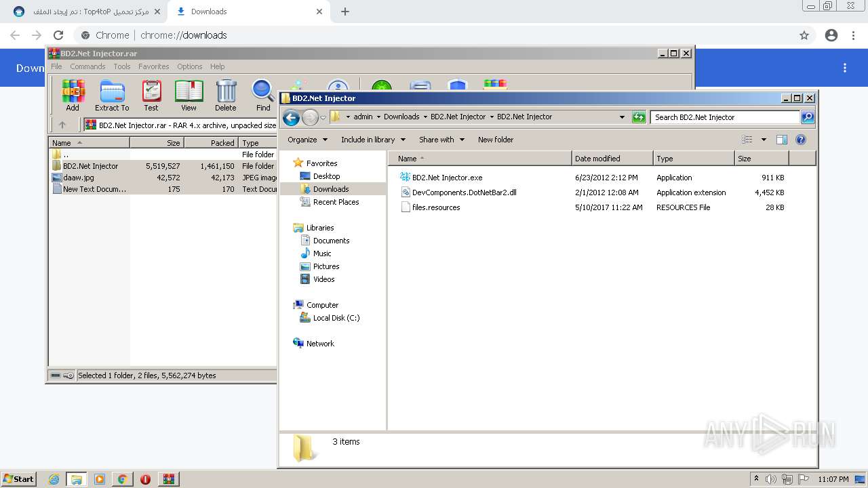The image size is (868, 488).
Task: Sort WinRAR list by Packed column
Action: (x=211, y=143)
